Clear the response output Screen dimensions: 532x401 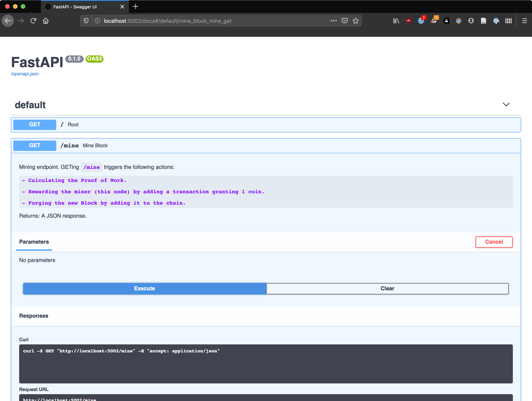click(387, 289)
